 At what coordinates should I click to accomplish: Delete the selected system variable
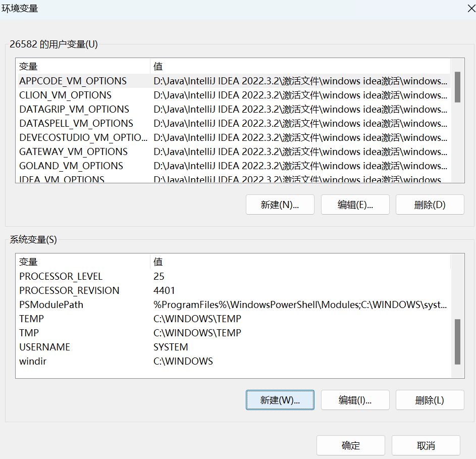point(430,400)
